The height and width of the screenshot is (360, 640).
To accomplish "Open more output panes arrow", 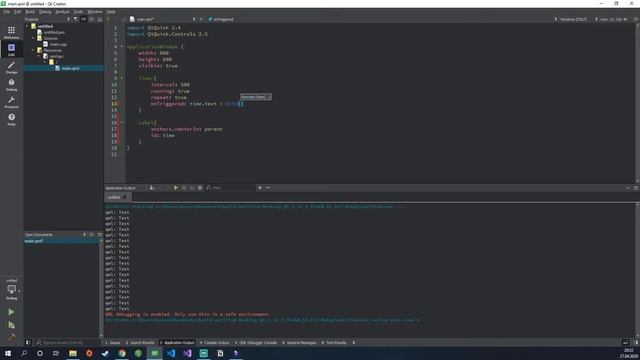I will (x=353, y=342).
